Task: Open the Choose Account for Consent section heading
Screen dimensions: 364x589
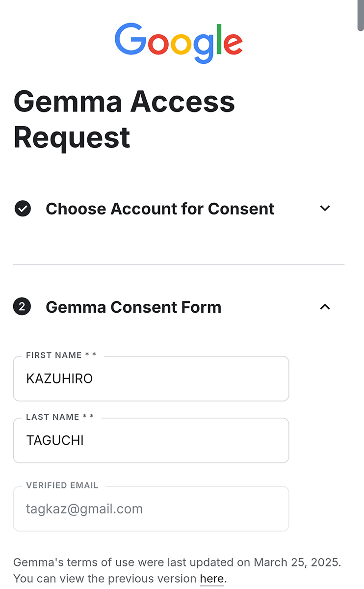Action: coord(160,209)
